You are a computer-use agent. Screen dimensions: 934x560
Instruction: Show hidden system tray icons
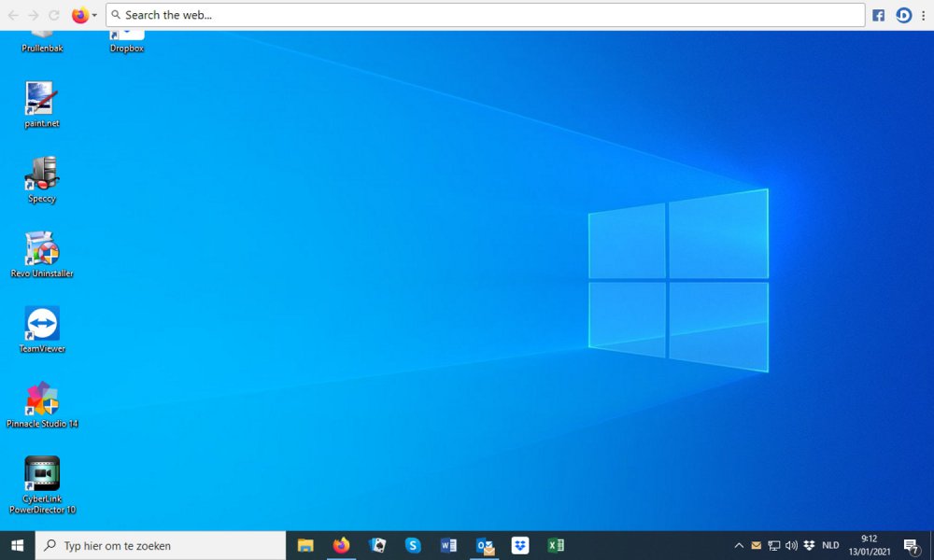coord(739,545)
